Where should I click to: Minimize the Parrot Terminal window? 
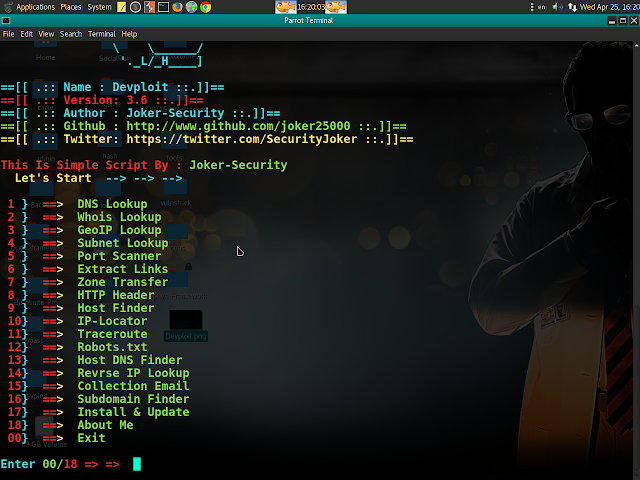tap(611, 20)
